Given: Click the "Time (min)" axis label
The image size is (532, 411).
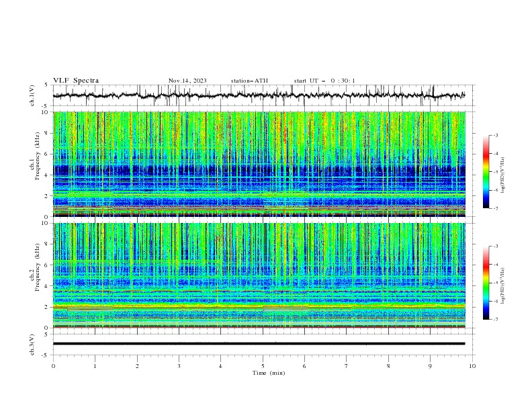Looking at the screenshot, I should point(269,373).
